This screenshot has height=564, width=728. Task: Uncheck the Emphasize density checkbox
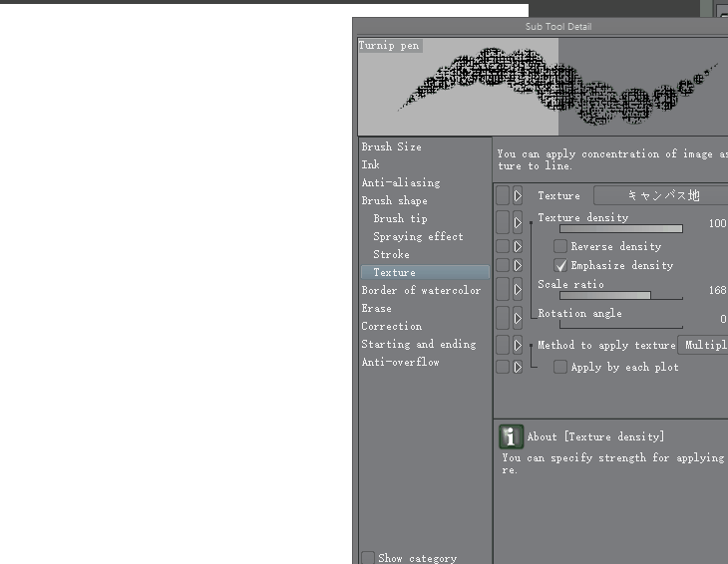(560, 265)
